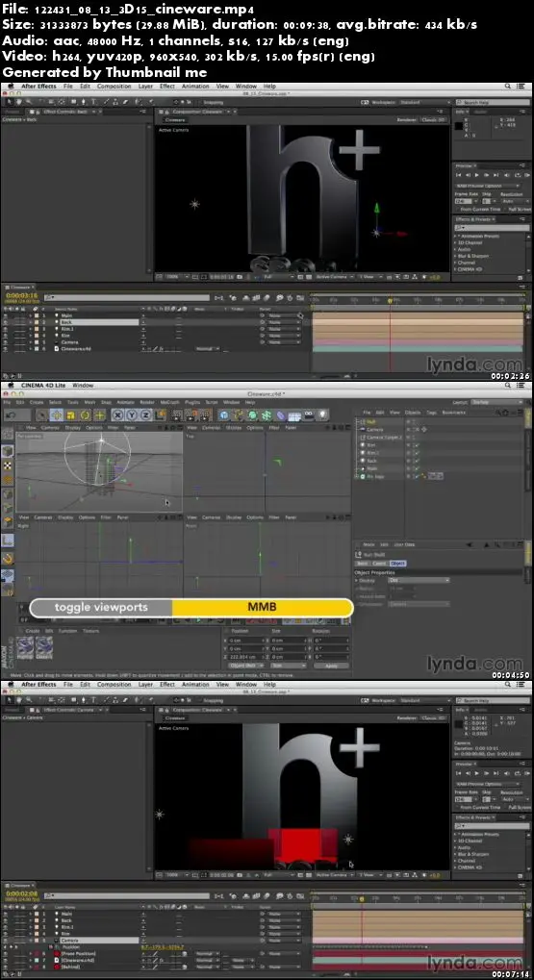This screenshot has width=534, height=980.
Task: Click Play in Preview panel, 00:07:14 frame
Action: (479, 773)
